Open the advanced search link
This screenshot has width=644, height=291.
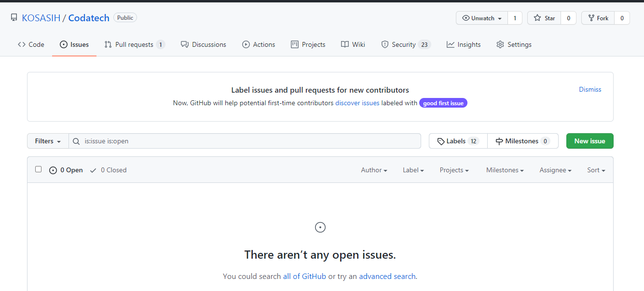pyautogui.click(x=387, y=277)
